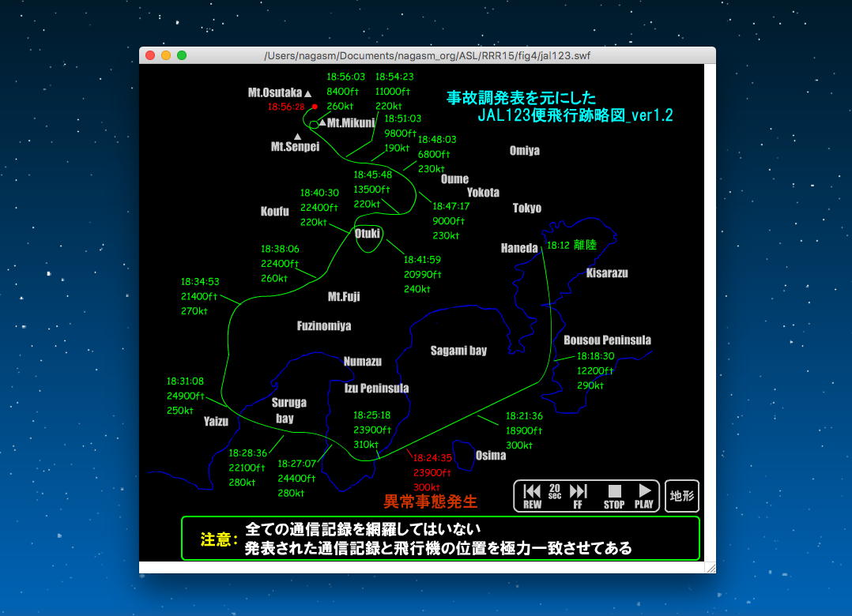Click the 18:54:23 waypoint label
The height and width of the screenshot is (616, 852).
[394, 77]
